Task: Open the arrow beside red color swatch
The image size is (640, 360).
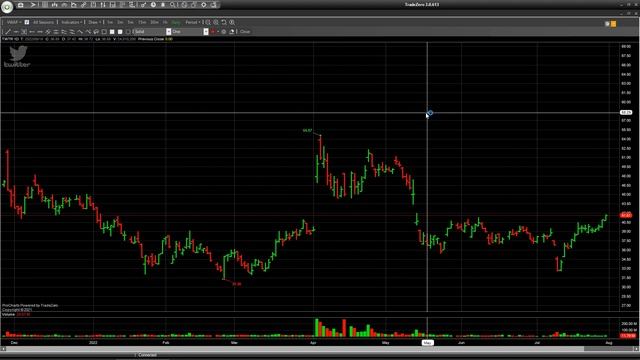Action: (x=218, y=32)
